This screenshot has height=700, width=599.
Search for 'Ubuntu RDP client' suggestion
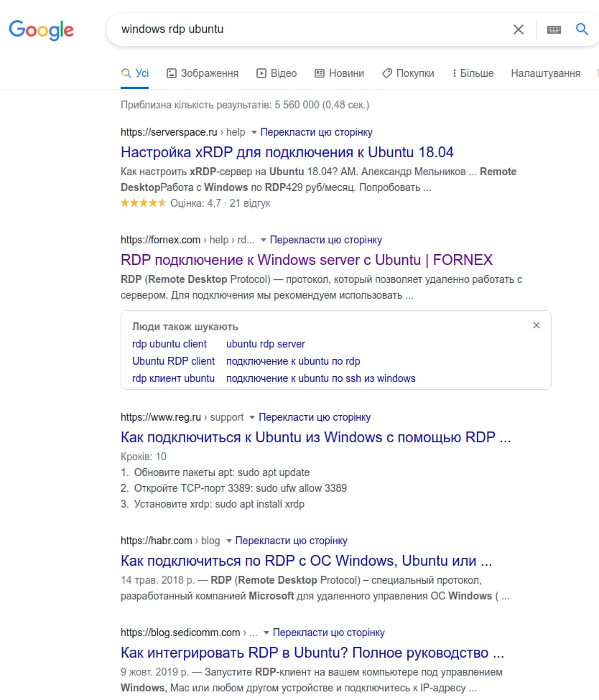coord(173,361)
